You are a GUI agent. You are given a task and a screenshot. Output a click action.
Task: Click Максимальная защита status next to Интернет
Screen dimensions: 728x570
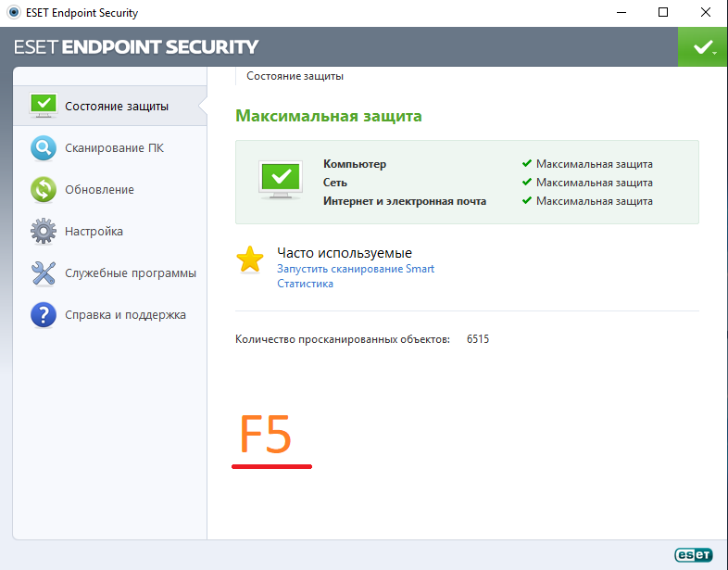(595, 201)
